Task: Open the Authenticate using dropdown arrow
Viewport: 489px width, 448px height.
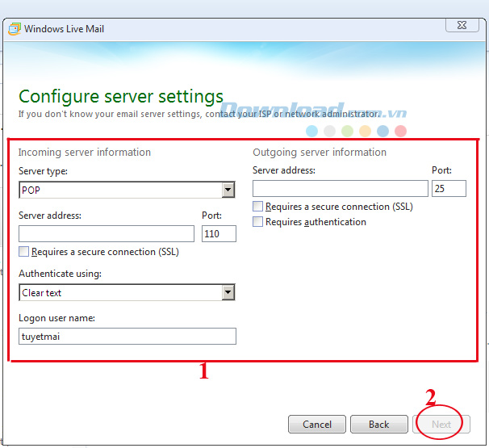Action: [228, 292]
